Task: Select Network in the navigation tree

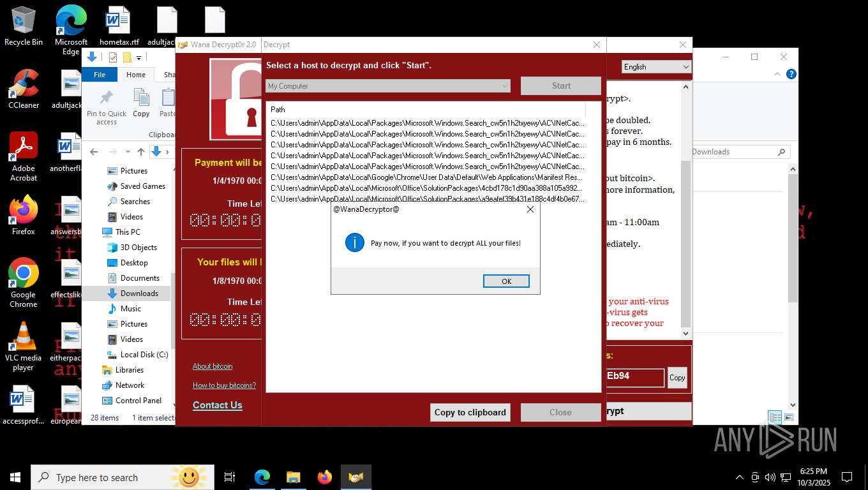Action: pos(130,385)
